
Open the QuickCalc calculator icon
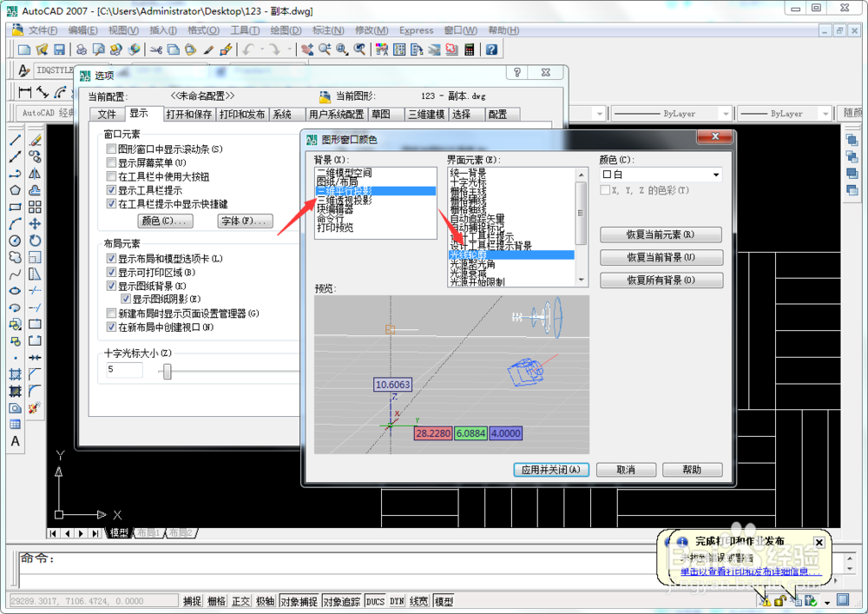tap(469, 50)
